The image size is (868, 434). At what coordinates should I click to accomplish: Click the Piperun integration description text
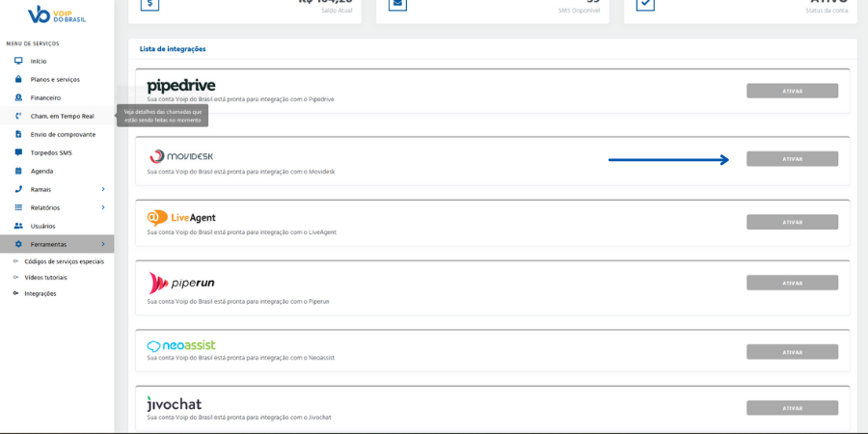pyautogui.click(x=238, y=302)
